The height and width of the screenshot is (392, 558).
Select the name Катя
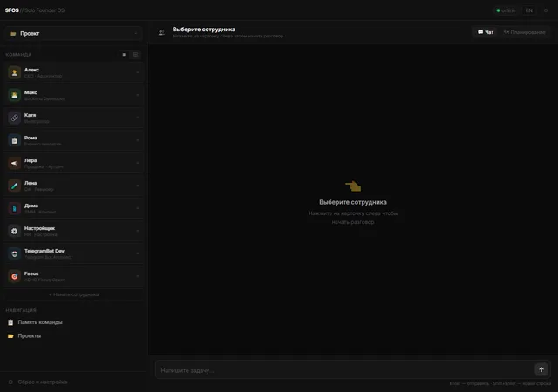click(x=30, y=115)
